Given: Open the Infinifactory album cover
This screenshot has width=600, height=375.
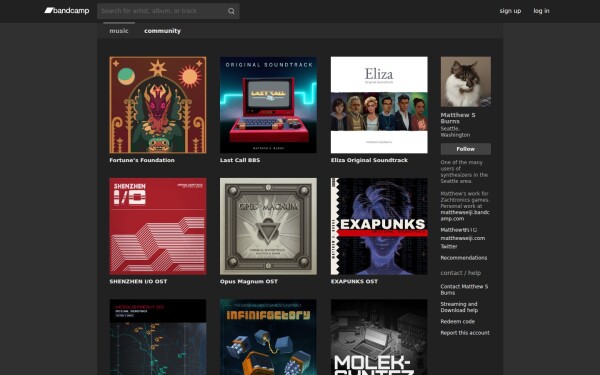Looking at the screenshot, I should 268,337.
